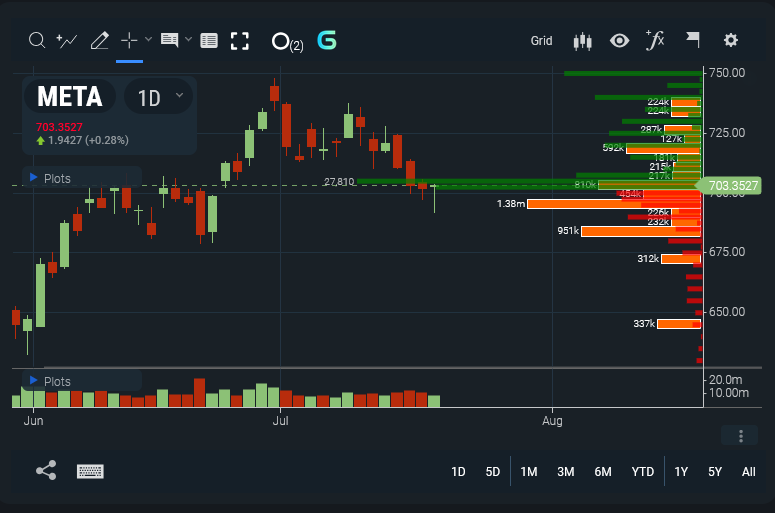775x513 pixels.
Task: Select the 3M time range
Action: [566, 472]
